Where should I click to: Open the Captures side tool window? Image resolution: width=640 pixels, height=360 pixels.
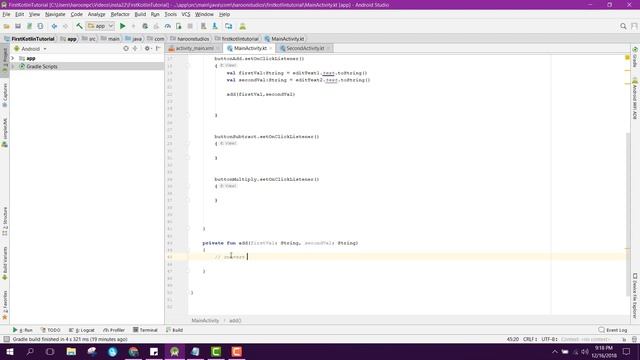pos(5,95)
